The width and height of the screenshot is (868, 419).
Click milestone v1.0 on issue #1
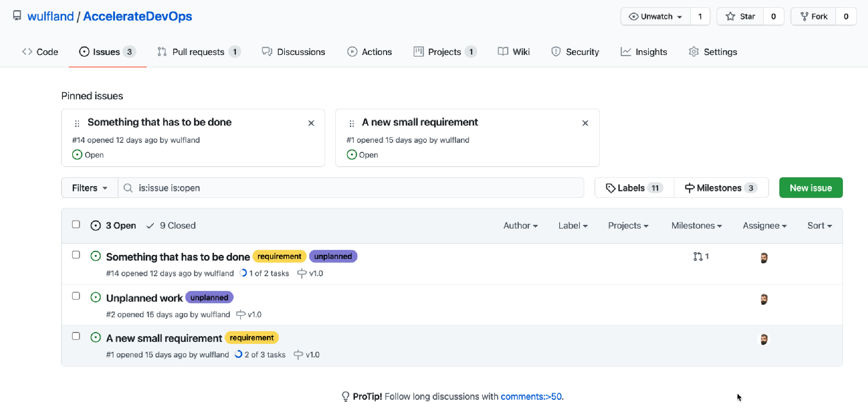307,355
